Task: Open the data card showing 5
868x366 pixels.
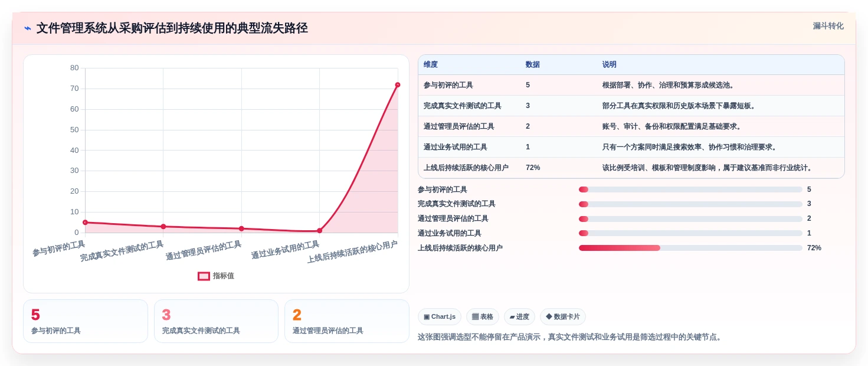Action: click(x=86, y=321)
